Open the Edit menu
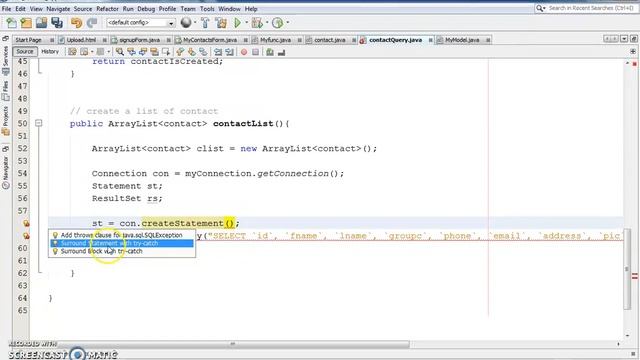Viewport: 640px width, 360px height. [20, 9]
